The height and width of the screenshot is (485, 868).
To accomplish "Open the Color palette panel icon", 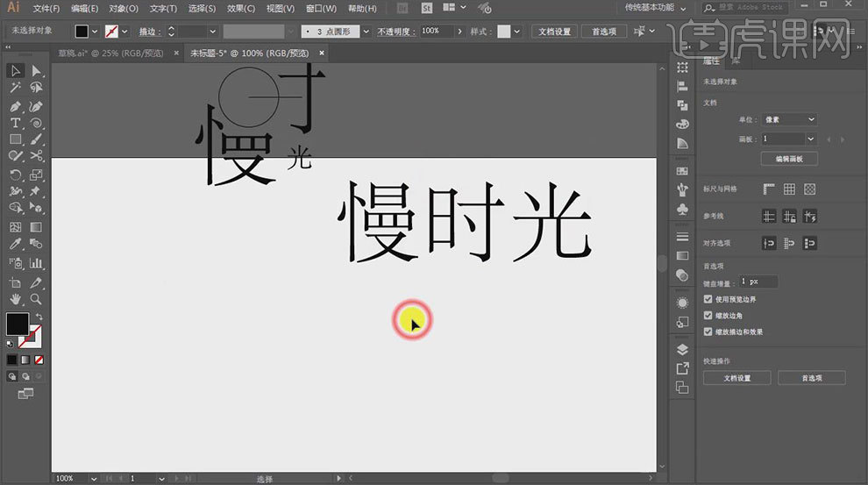I will coord(682,124).
